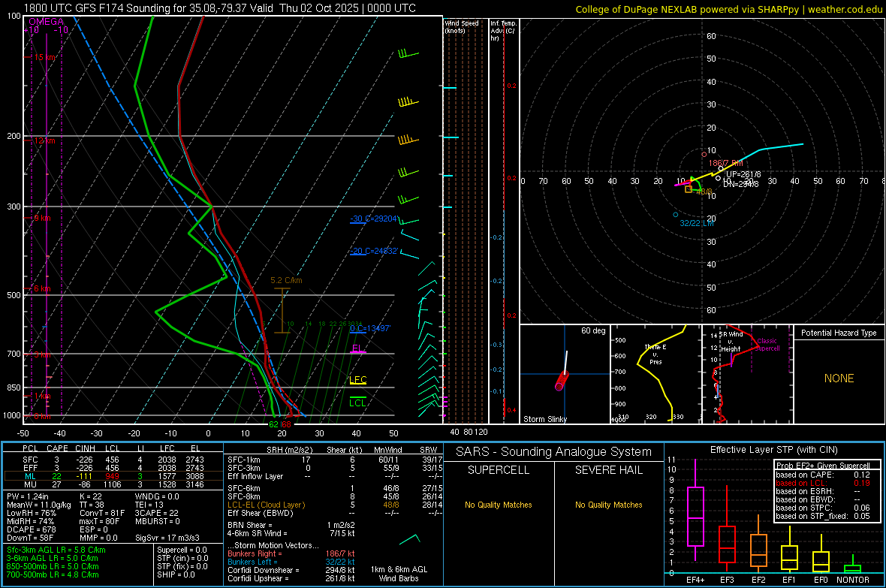Click the Sfc-3km AGL LR = 5.8 C/km line
This screenshot has height=588, width=886.
pyautogui.click(x=56, y=550)
